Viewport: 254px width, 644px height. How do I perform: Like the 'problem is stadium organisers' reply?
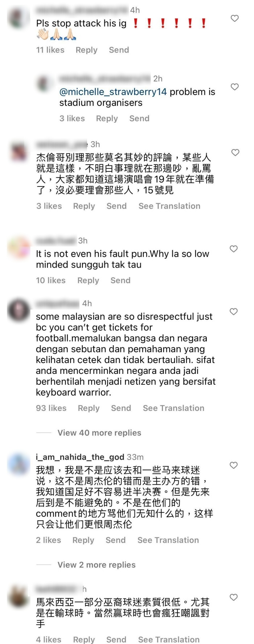[x=235, y=87]
